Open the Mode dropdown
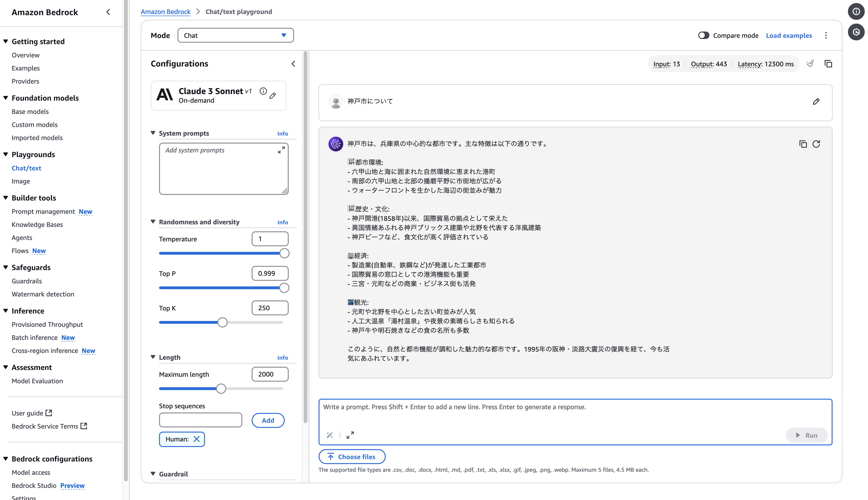 [235, 35]
